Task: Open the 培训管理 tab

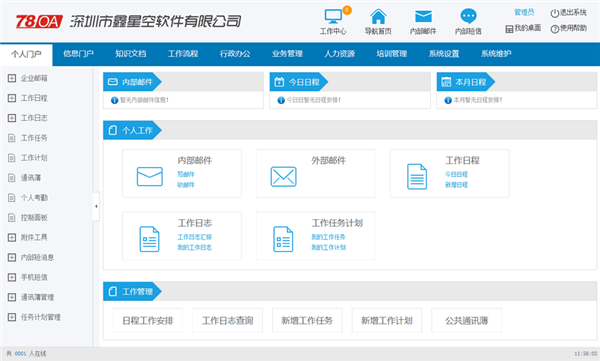Action: [x=392, y=54]
